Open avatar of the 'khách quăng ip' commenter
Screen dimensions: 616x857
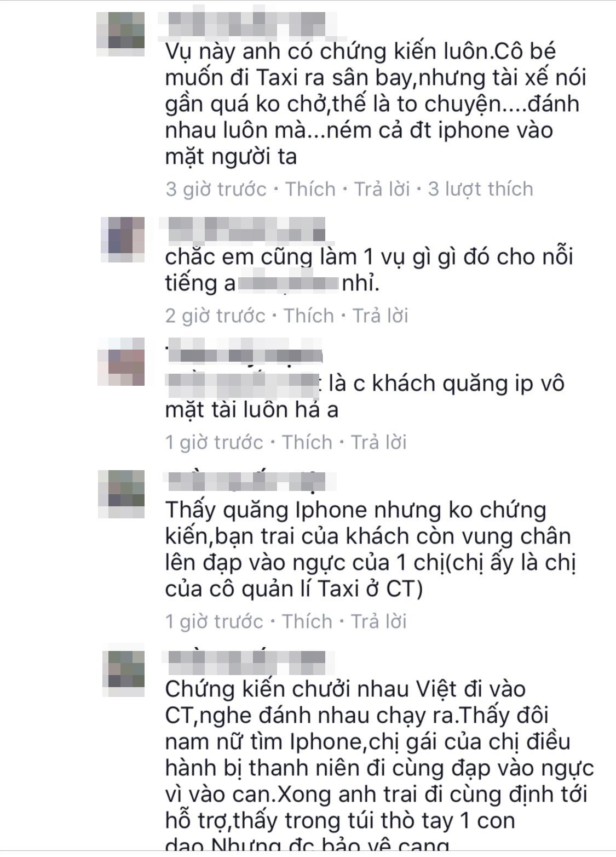coord(122,362)
